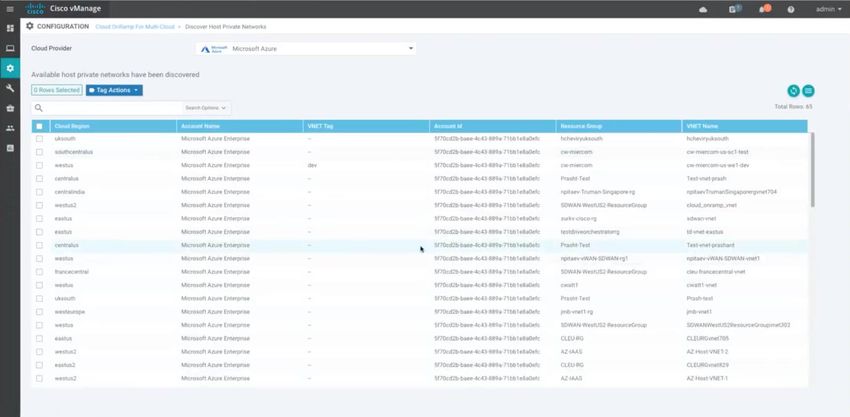Open the Dashboard sidebar icon
The image size is (850, 417).
[x=10, y=28]
